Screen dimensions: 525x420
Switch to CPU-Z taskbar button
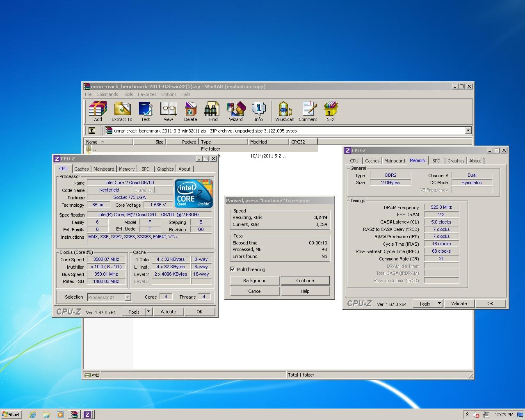(87, 415)
